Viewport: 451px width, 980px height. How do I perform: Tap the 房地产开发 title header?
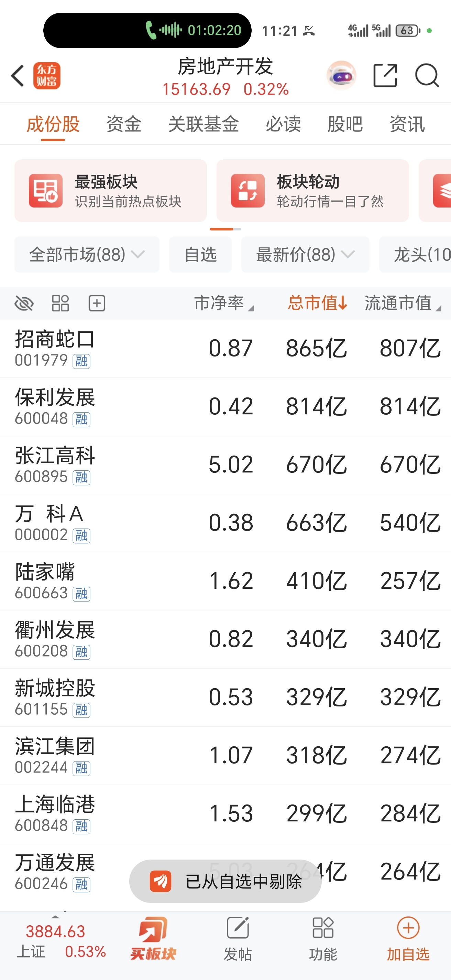click(x=225, y=66)
